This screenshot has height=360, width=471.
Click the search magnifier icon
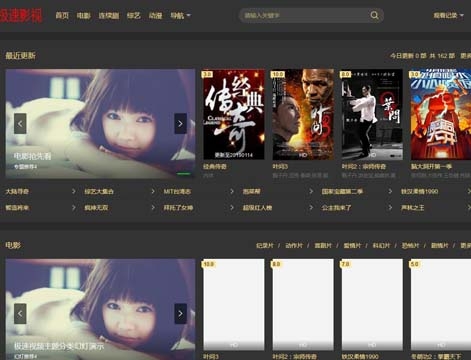pos(374,15)
